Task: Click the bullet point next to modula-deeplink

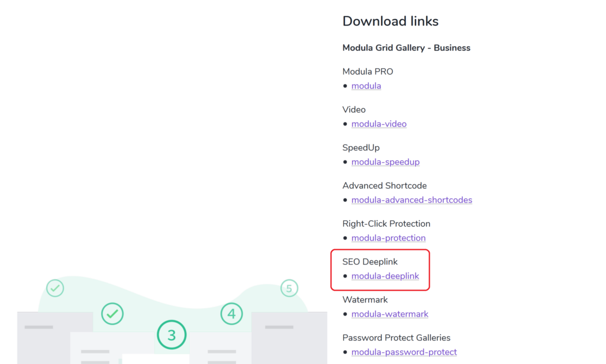Action: (x=345, y=276)
